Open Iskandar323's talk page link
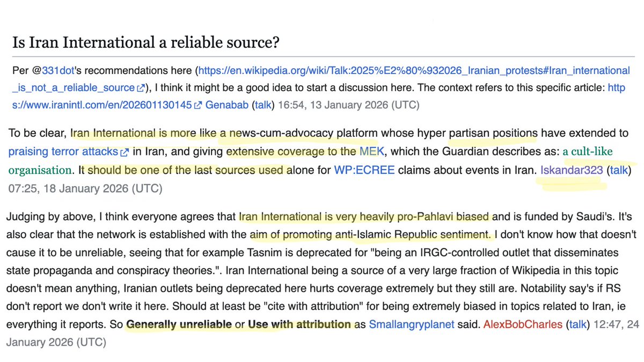This screenshot has height=362, width=644. (619, 171)
